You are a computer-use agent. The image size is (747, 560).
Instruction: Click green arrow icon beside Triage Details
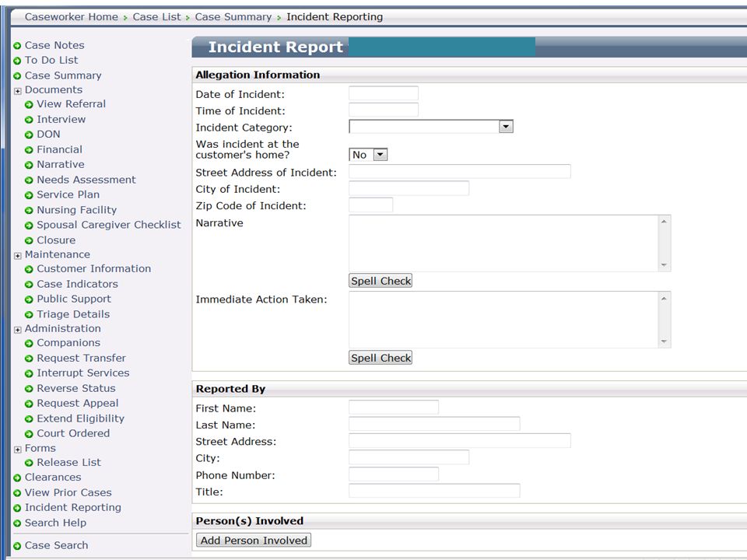[29, 315]
